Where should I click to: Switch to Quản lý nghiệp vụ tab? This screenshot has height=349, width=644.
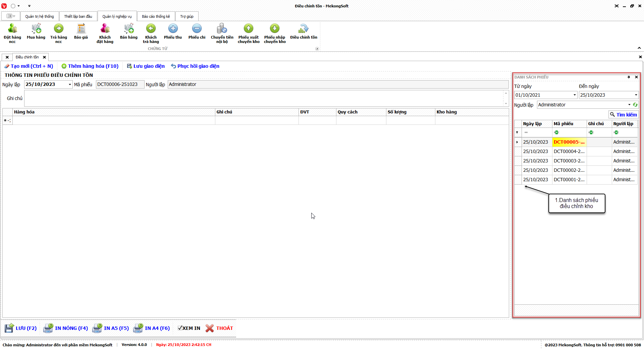pos(117,16)
